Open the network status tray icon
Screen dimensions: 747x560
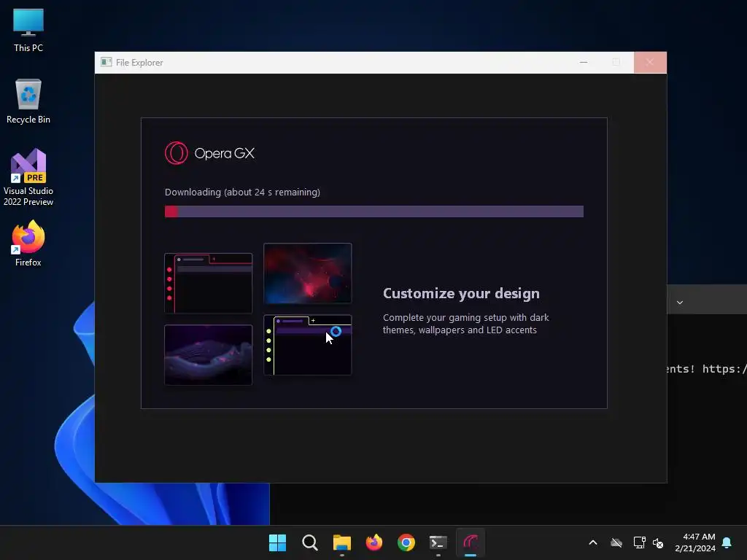tap(639, 542)
